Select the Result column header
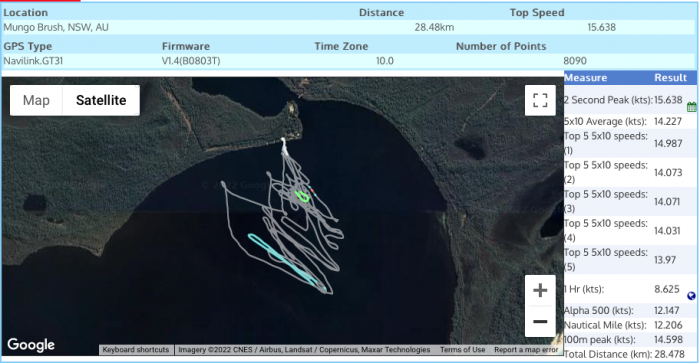The width and height of the screenshot is (700, 363). click(x=670, y=78)
